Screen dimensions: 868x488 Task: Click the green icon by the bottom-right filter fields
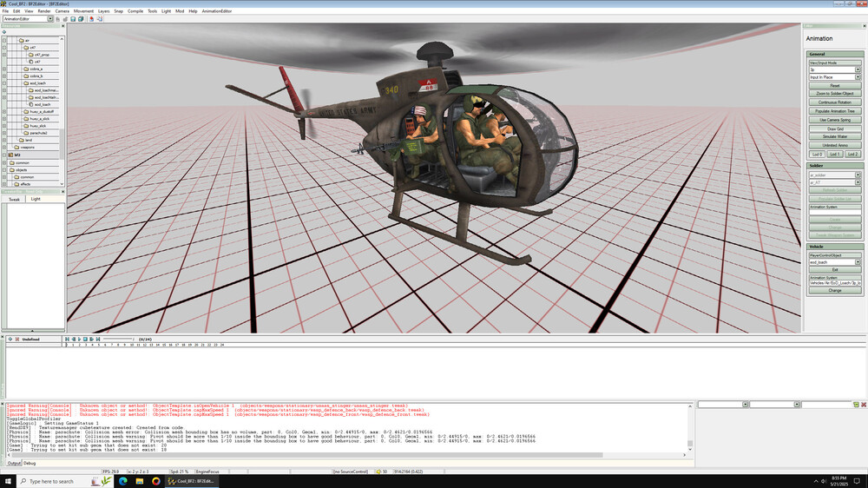[857, 405]
